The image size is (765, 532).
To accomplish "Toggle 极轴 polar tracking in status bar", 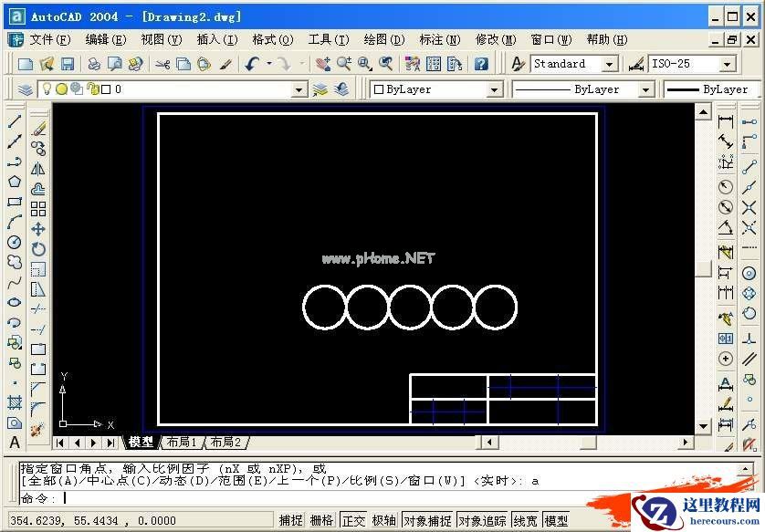I will pos(384,520).
